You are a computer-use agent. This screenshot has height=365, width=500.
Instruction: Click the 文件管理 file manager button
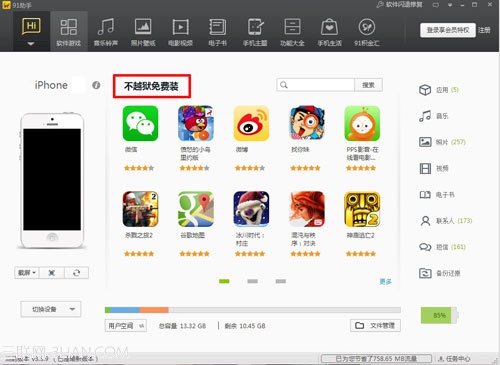[x=375, y=325]
